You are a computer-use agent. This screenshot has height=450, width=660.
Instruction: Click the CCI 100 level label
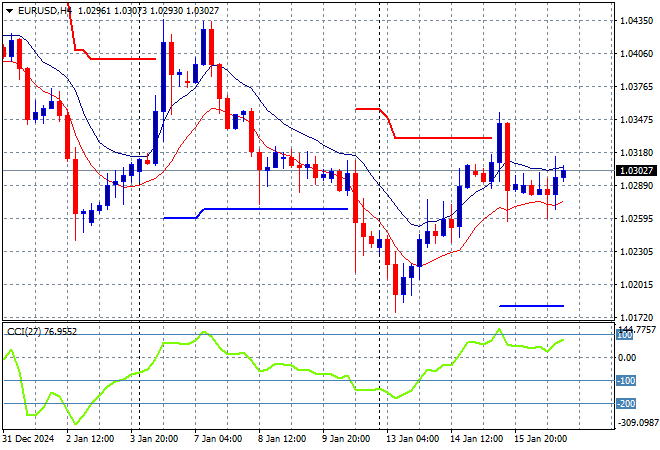point(625,335)
